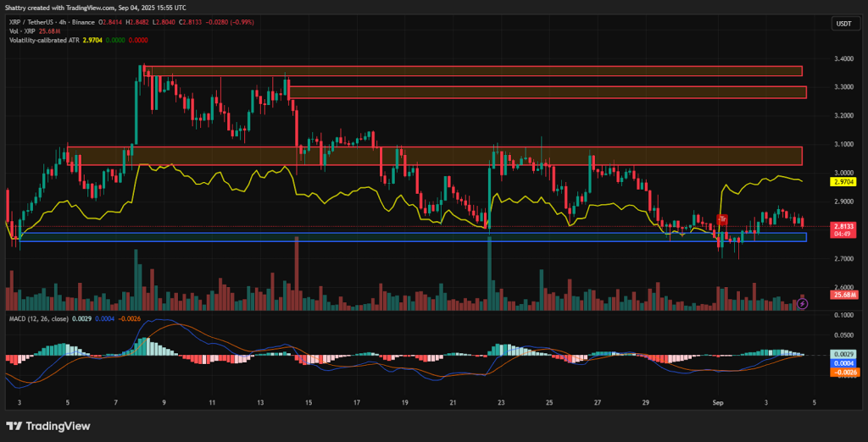This screenshot has width=868, height=442.
Task: Click the USDT currency label
Action: 842,25
